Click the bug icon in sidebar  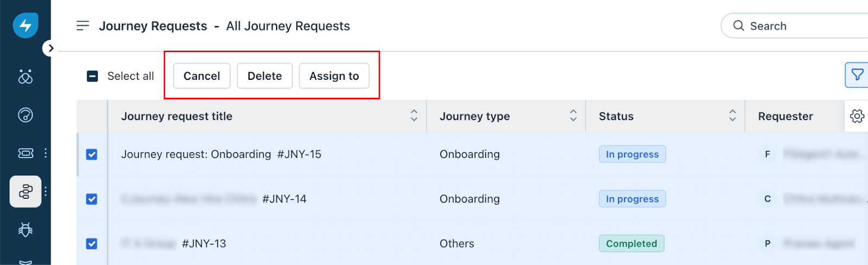tap(25, 230)
